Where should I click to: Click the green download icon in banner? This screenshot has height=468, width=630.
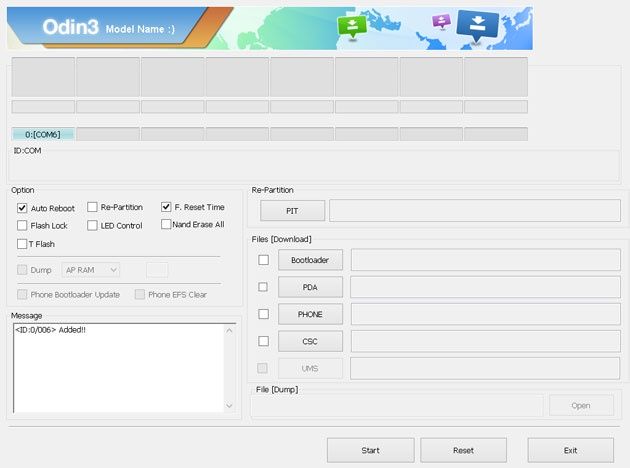pyautogui.click(x=352, y=27)
